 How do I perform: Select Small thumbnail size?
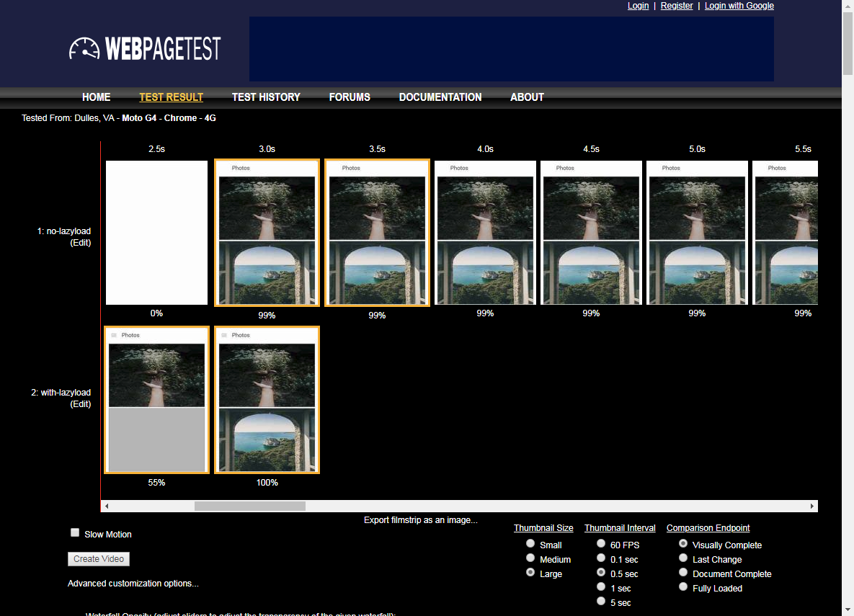[x=531, y=544]
